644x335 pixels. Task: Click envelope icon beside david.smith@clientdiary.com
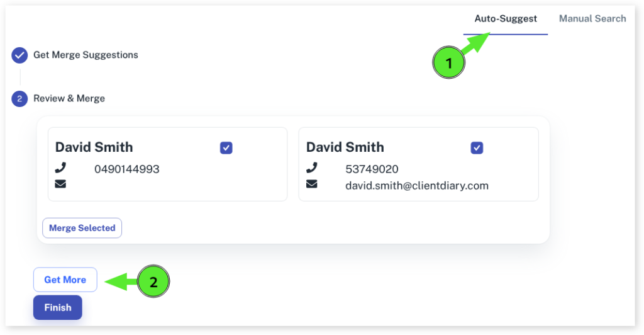(311, 184)
